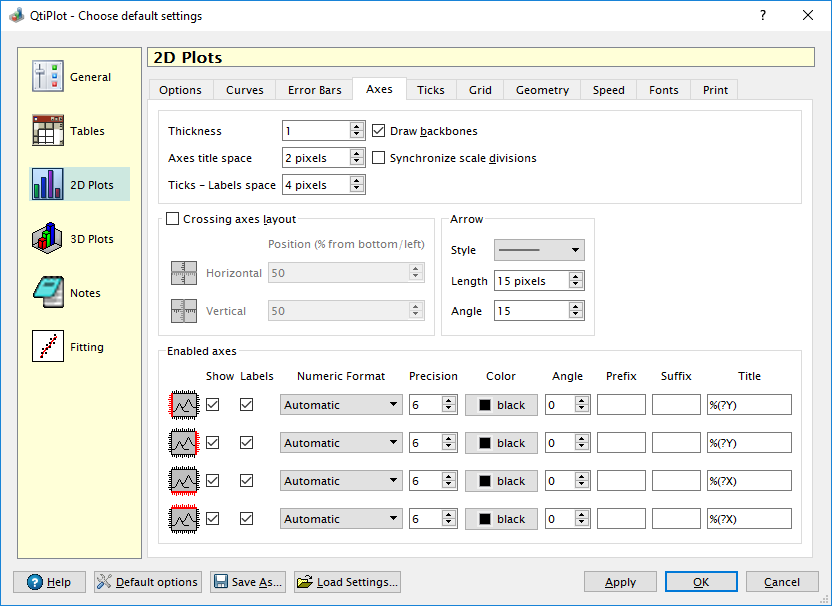Open the black color picker for second axis

501,443
